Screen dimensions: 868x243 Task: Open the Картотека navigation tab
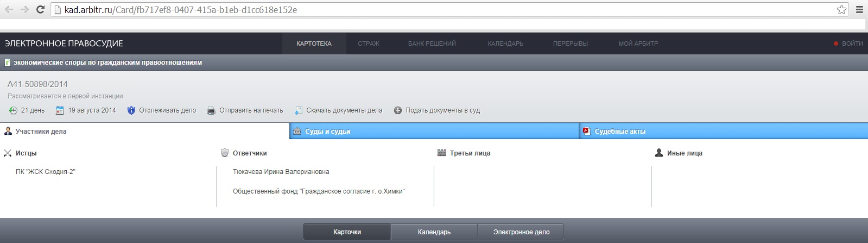click(x=314, y=43)
